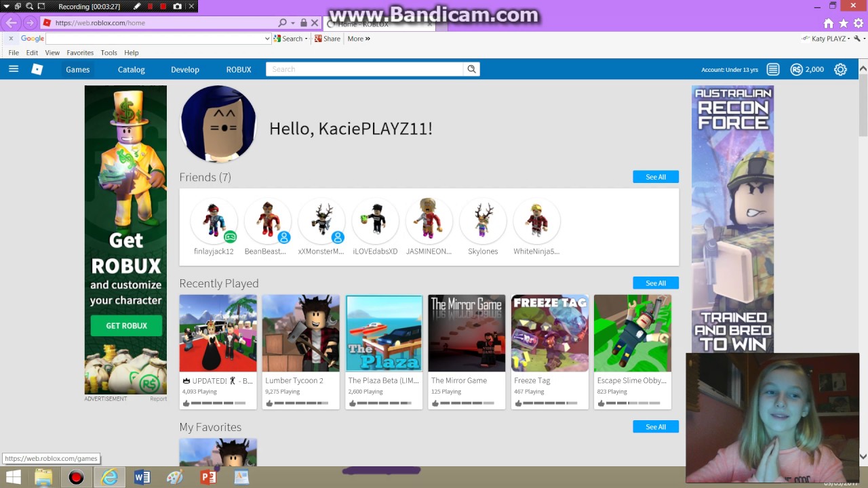Stop the Bandicam recording
Screen dimensions: 868x488
(x=163, y=6)
